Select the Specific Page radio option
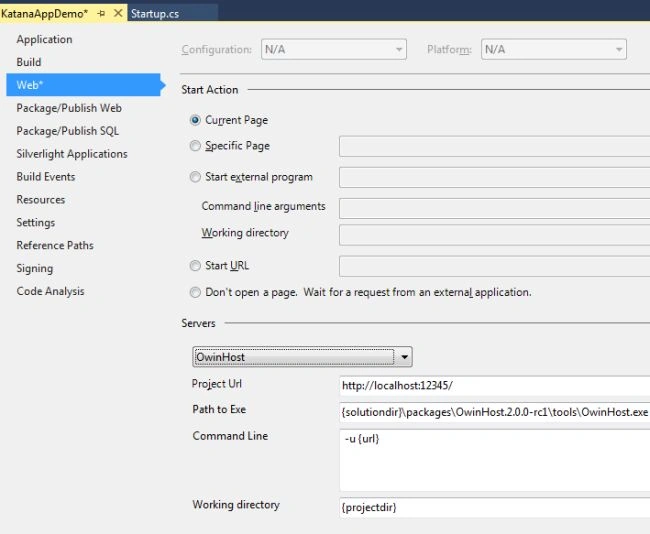This screenshot has width=650, height=534. 195,146
